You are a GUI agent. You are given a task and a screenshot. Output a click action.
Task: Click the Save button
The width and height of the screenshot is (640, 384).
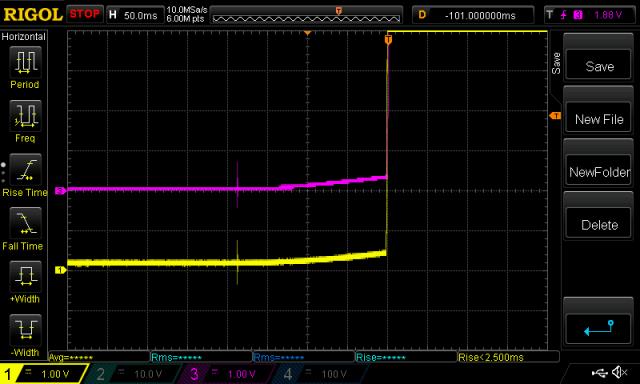(599, 65)
